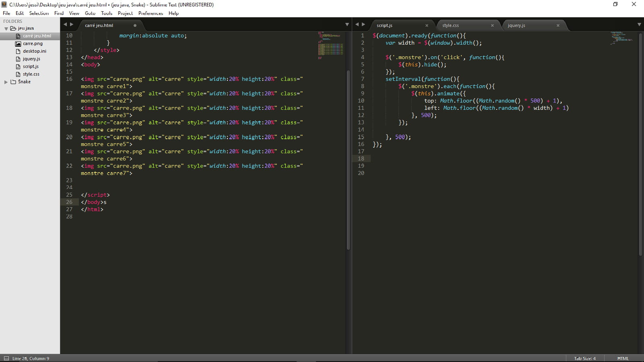Open the Tools menu
The image size is (644, 362).
point(107,13)
